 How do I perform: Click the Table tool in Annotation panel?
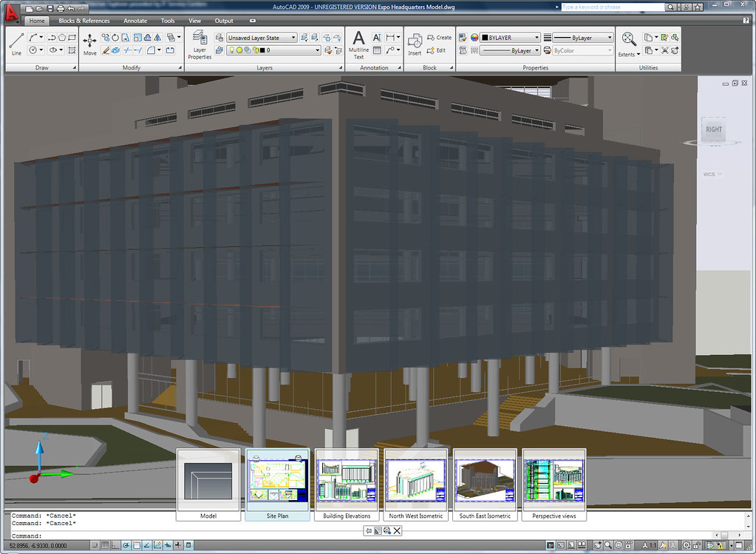[377, 50]
